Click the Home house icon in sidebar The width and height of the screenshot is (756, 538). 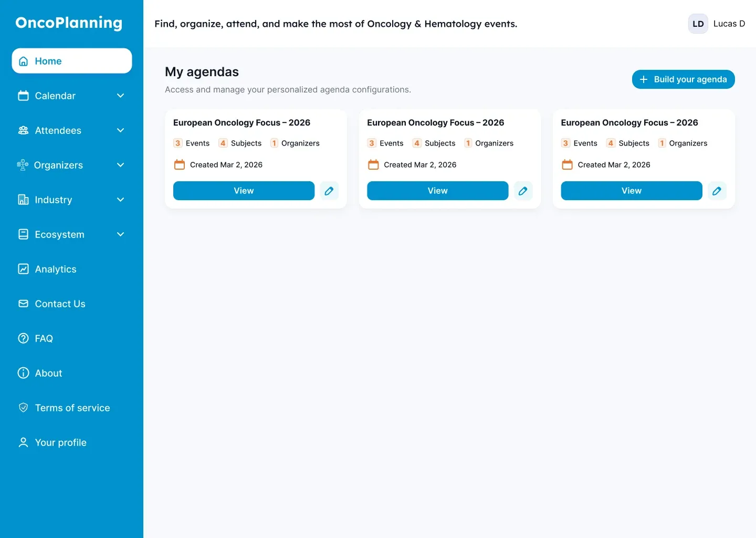tap(24, 61)
